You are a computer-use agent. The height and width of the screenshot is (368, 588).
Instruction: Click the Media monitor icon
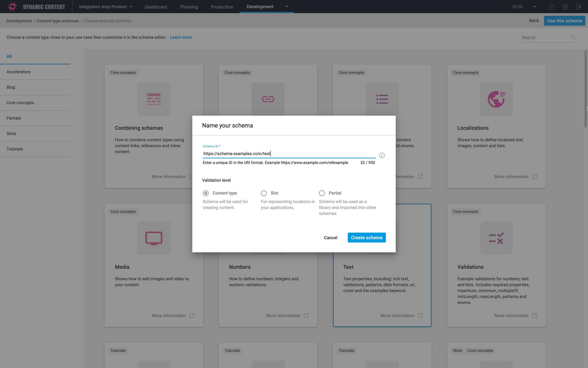pyautogui.click(x=154, y=238)
